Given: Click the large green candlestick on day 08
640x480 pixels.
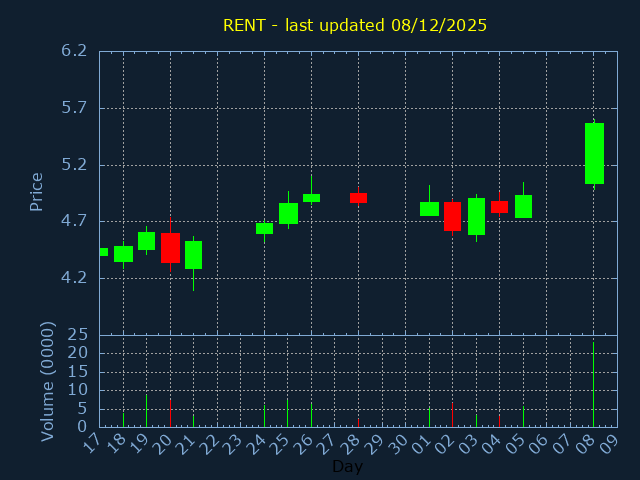Looking at the screenshot, I should pos(594,153).
